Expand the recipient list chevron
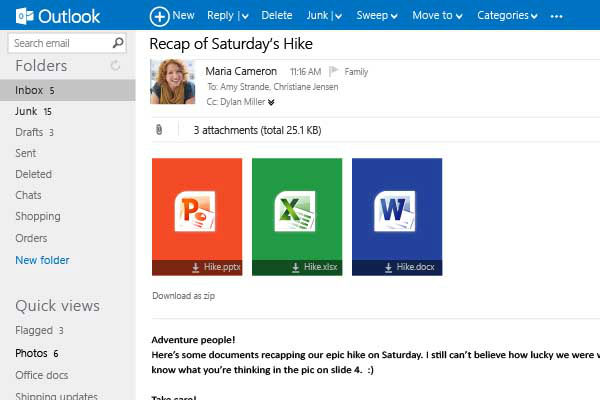 pyautogui.click(x=271, y=102)
